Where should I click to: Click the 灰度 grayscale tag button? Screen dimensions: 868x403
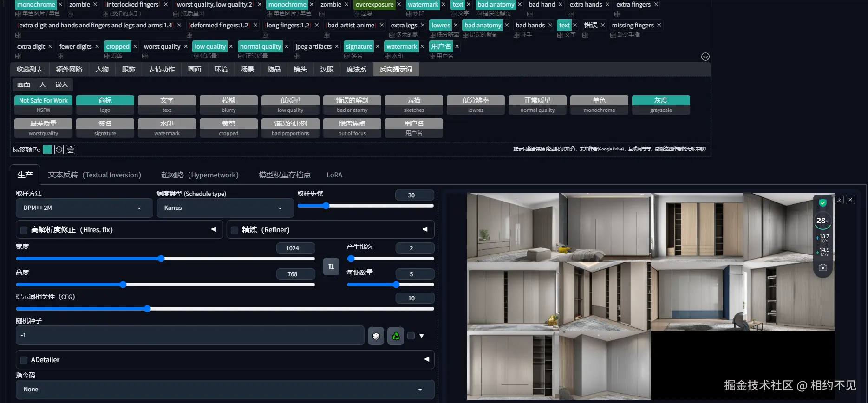click(661, 105)
